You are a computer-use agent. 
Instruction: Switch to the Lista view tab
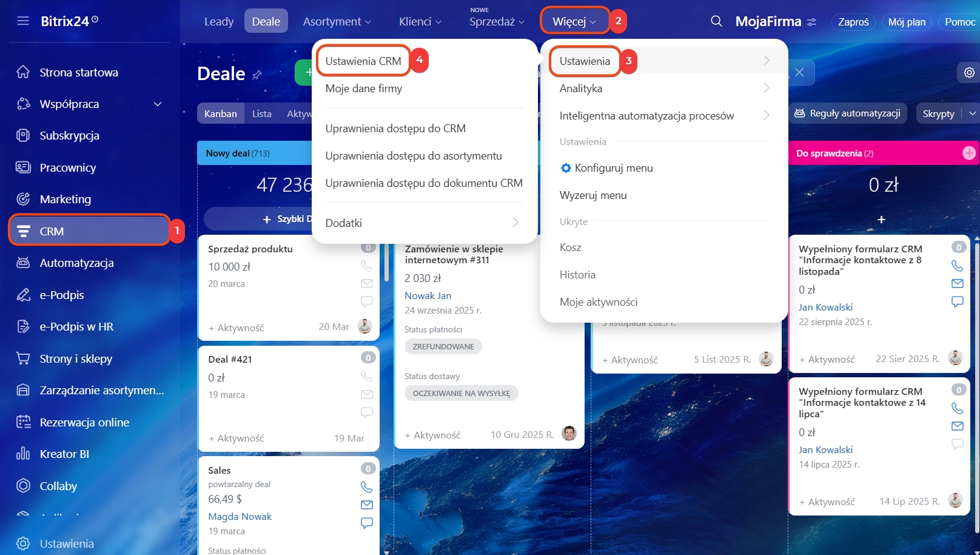[x=261, y=113]
